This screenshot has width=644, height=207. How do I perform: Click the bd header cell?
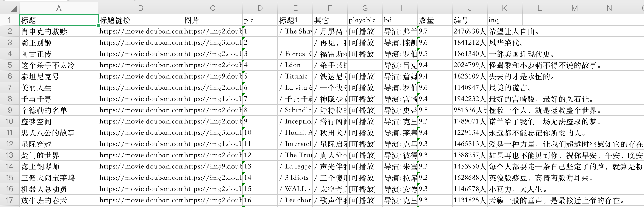coord(400,20)
